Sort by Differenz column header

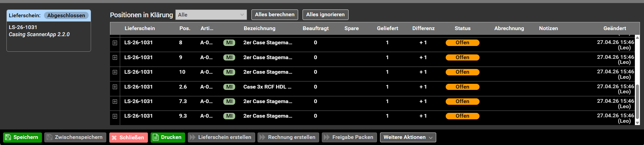[423, 28]
